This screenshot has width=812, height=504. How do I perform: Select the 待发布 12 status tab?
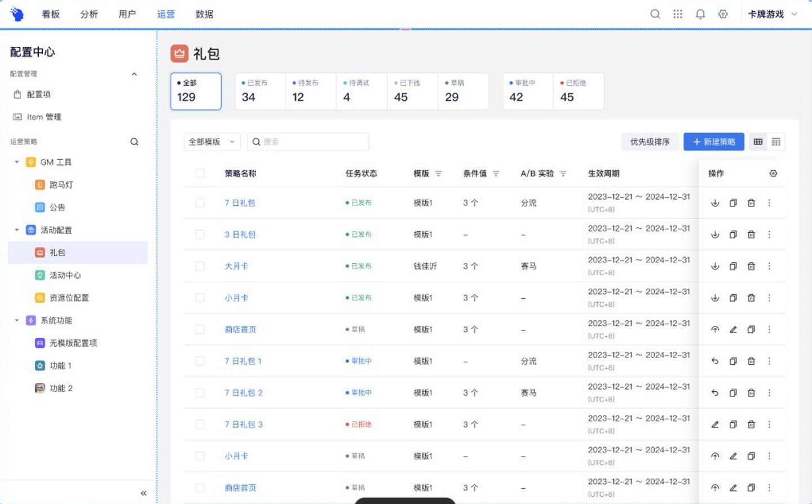pyautogui.click(x=311, y=91)
